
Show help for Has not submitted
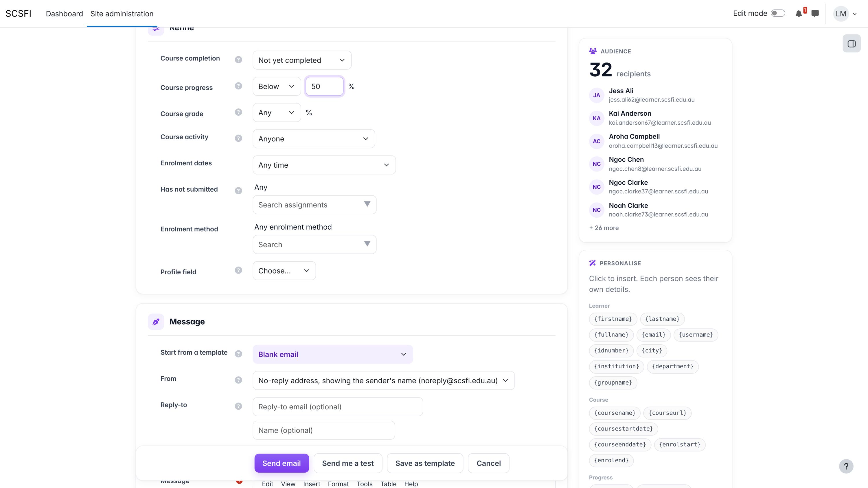238,191
